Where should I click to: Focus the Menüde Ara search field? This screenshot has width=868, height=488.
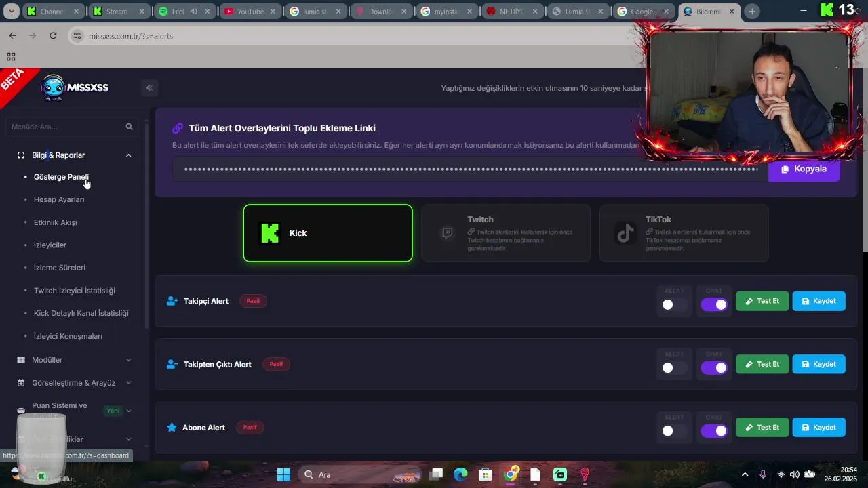tap(71, 127)
